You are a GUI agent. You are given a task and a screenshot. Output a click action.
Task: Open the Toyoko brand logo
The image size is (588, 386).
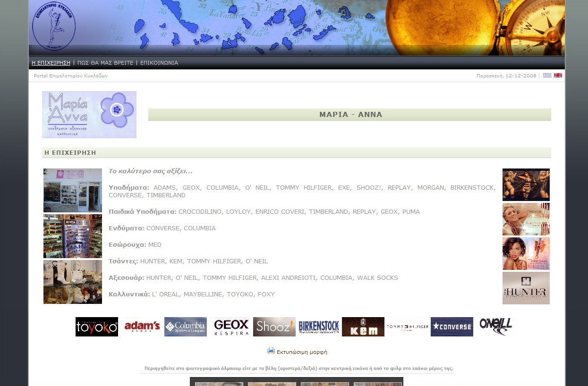(x=97, y=327)
